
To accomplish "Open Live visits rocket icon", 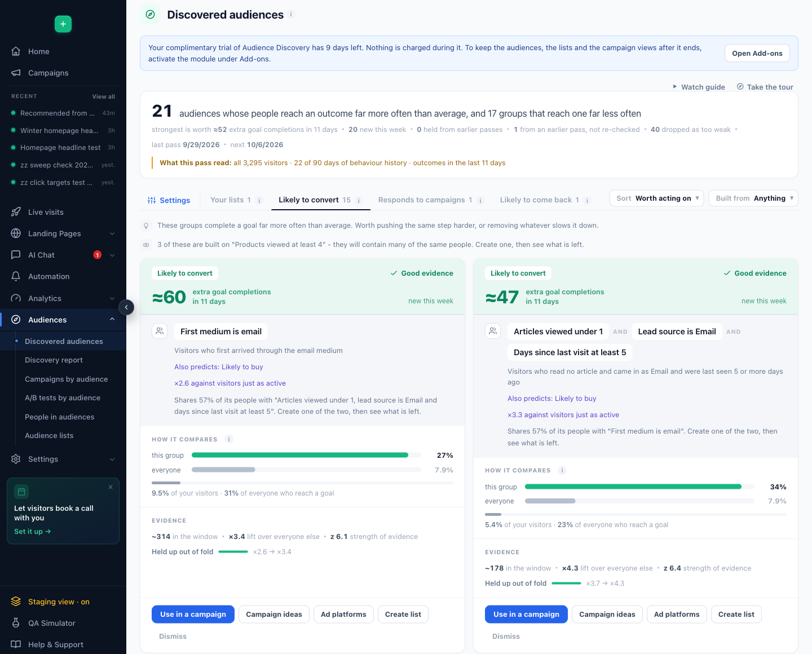I will click(x=16, y=212).
